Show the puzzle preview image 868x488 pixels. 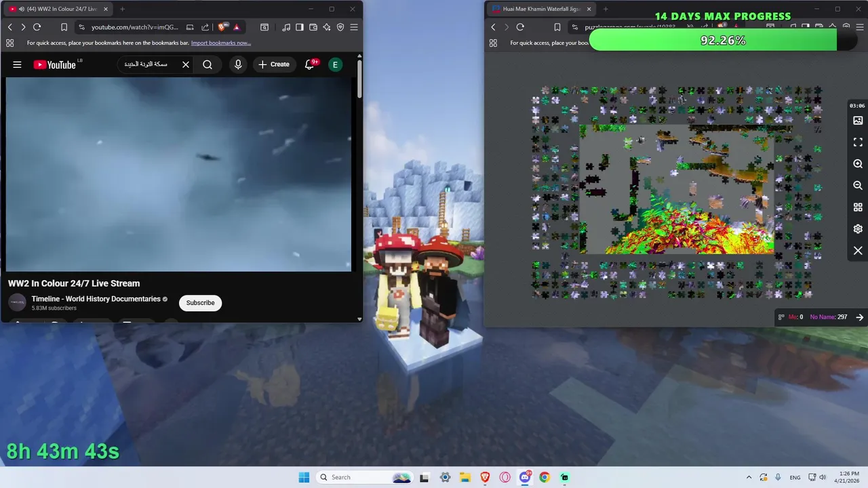tap(858, 121)
